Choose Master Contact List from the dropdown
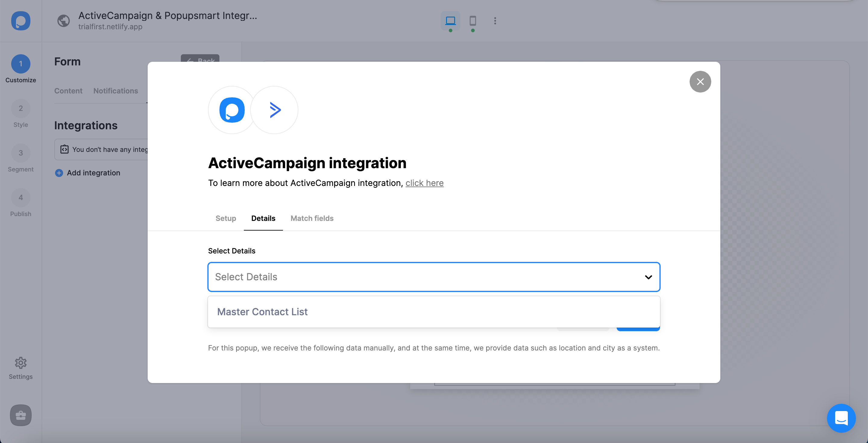This screenshot has height=443, width=868. coord(263,312)
